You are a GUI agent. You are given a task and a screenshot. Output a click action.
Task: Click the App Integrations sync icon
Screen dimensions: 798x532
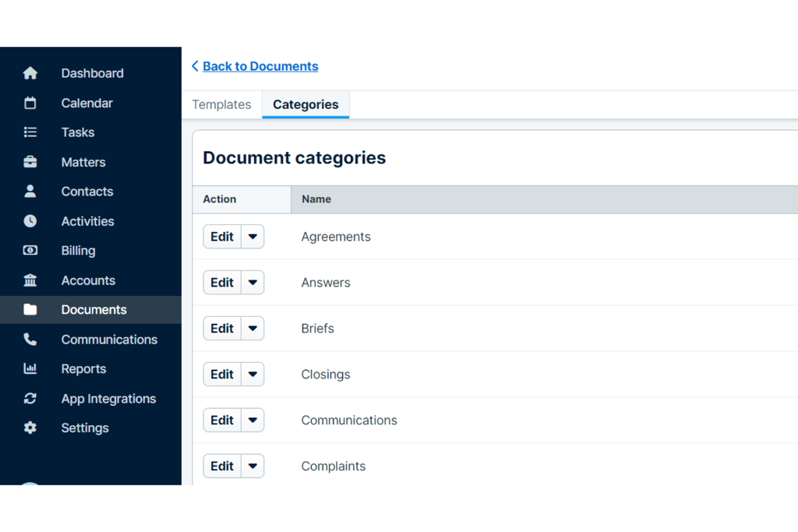30,398
